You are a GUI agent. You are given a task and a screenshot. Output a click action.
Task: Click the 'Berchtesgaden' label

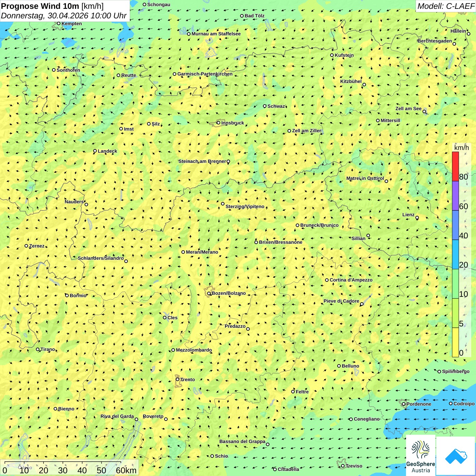[435, 41]
